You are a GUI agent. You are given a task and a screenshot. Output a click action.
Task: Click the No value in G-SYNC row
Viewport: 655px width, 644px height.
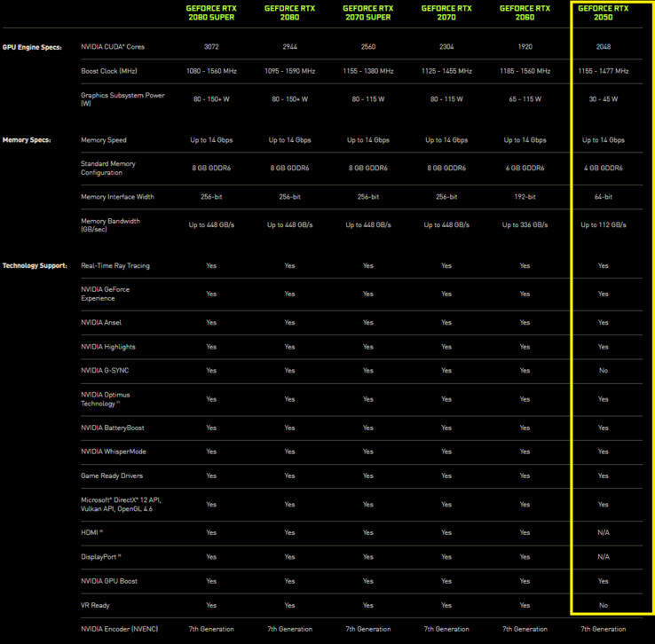[x=604, y=370]
